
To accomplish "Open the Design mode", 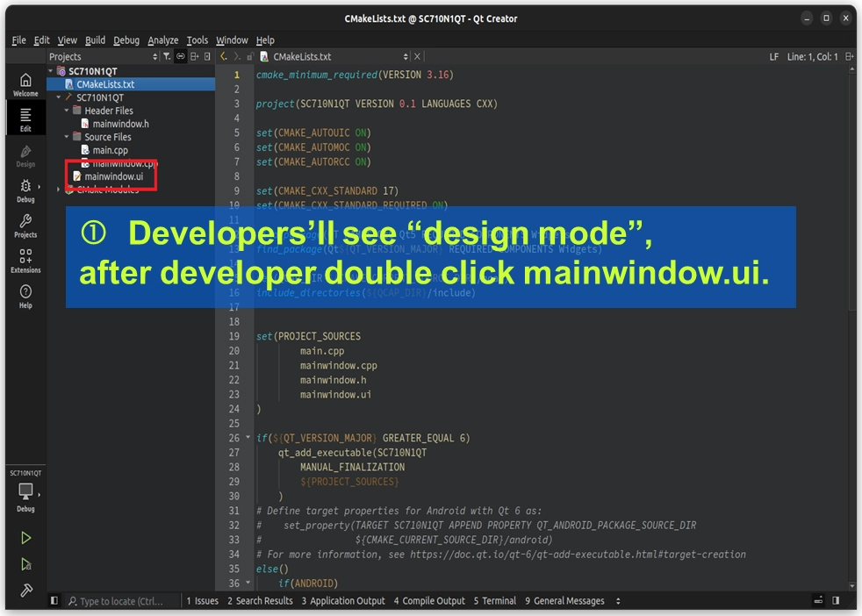I will (x=25, y=156).
